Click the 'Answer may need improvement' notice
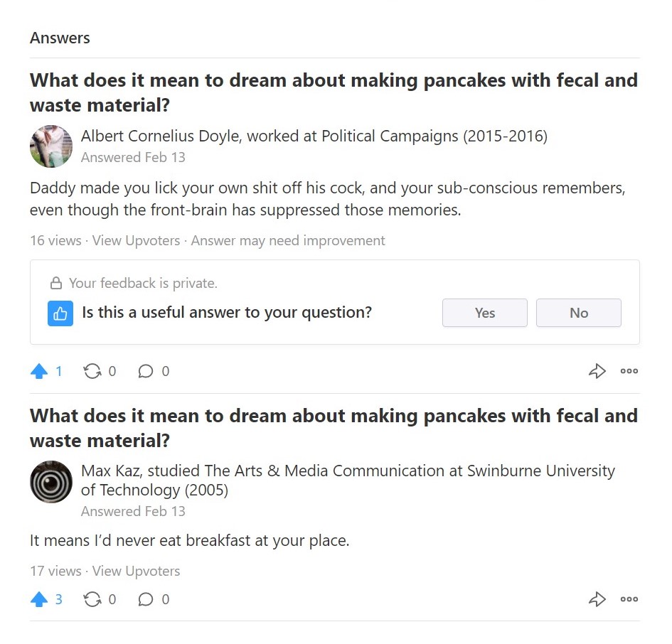 [288, 241]
